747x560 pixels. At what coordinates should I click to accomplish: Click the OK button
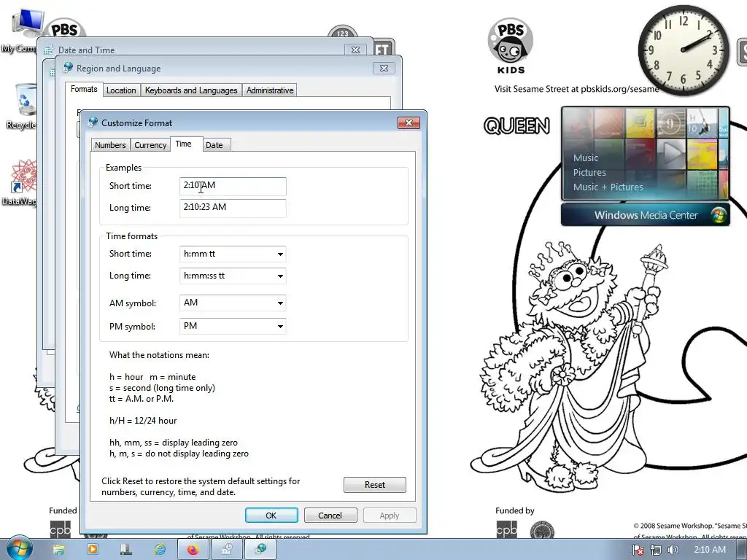pyautogui.click(x=271, y=516)
